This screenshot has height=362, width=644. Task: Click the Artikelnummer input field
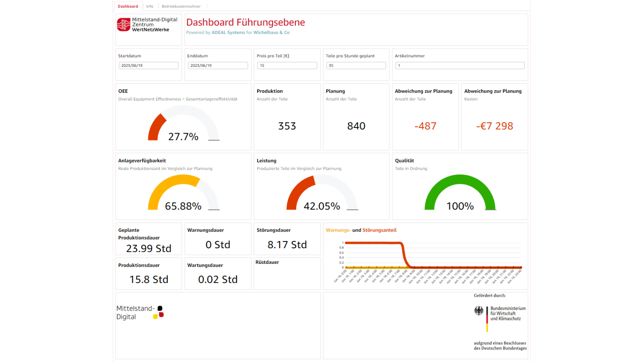tap(460, 66)
